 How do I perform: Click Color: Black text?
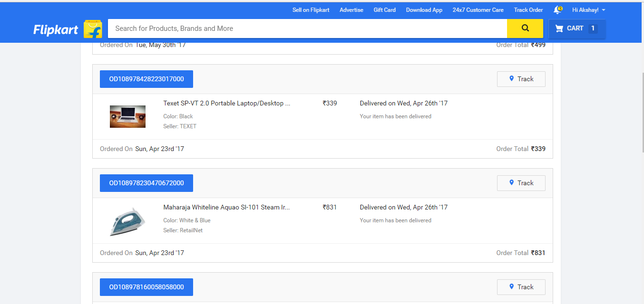click(178, 116)
